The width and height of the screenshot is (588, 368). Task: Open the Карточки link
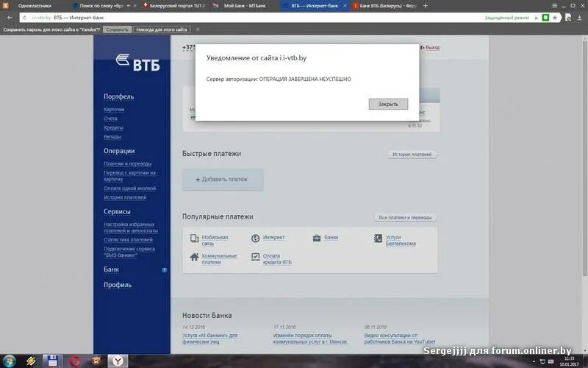114,109
